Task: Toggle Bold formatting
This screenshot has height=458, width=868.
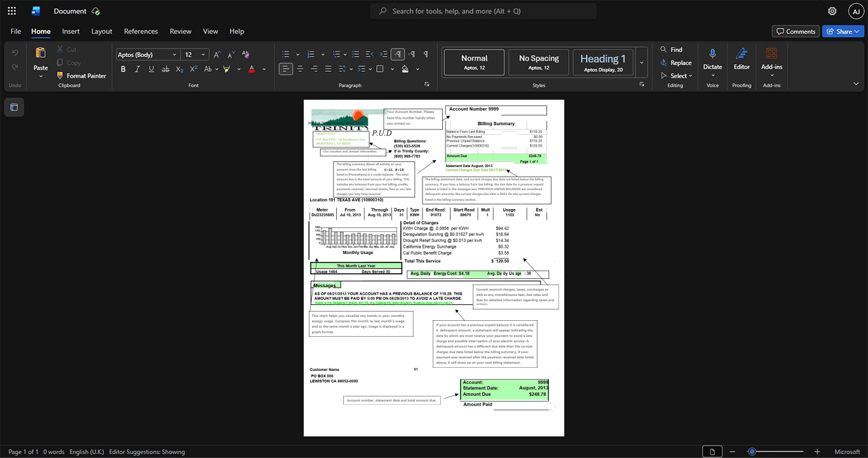Action: pos(123,69)
